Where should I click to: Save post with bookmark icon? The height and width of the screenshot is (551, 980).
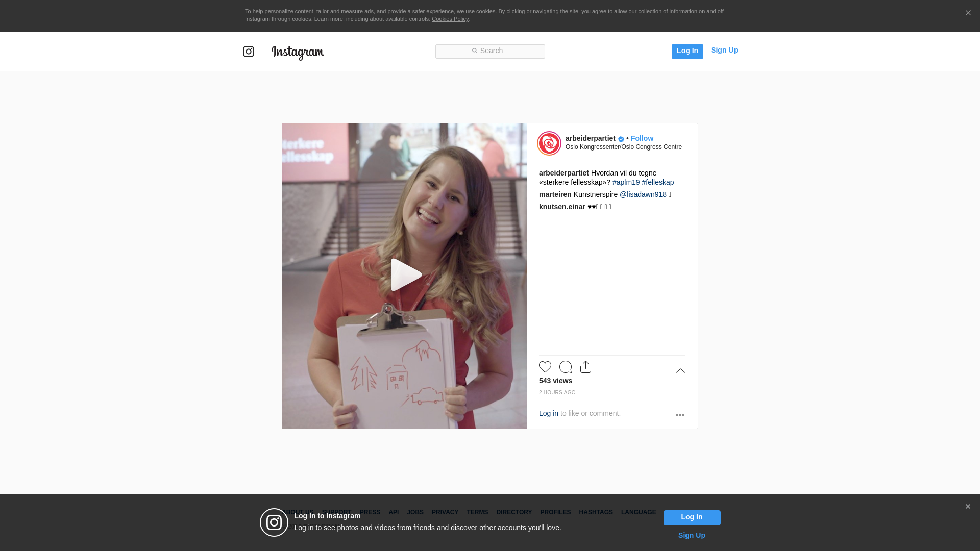(680, 367)
